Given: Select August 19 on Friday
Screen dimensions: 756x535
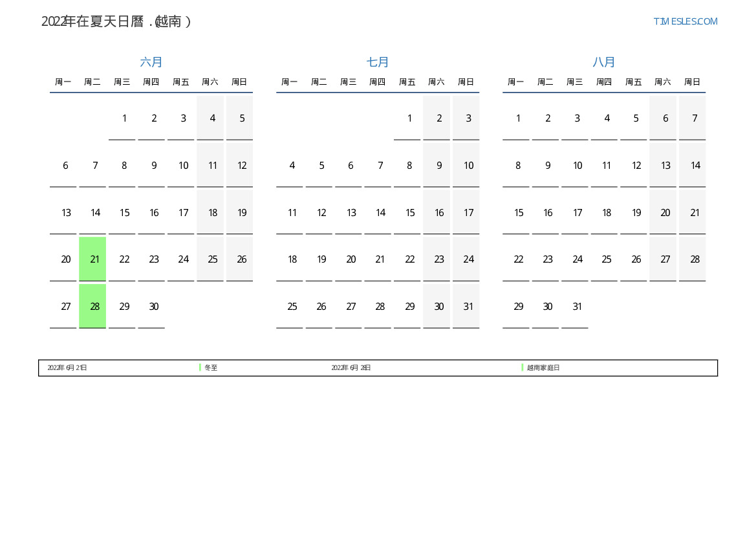Looking at the screenshot, I should pos(634,213).
